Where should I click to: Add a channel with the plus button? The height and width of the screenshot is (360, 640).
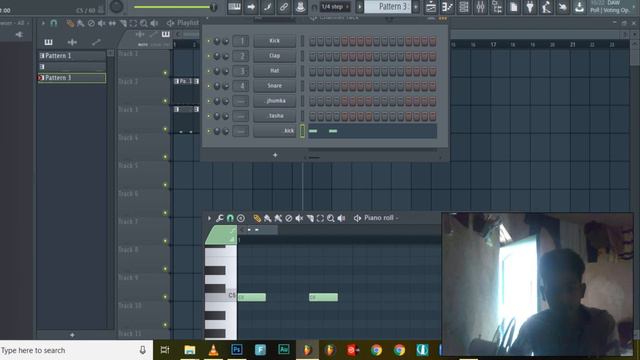(275, 155)
